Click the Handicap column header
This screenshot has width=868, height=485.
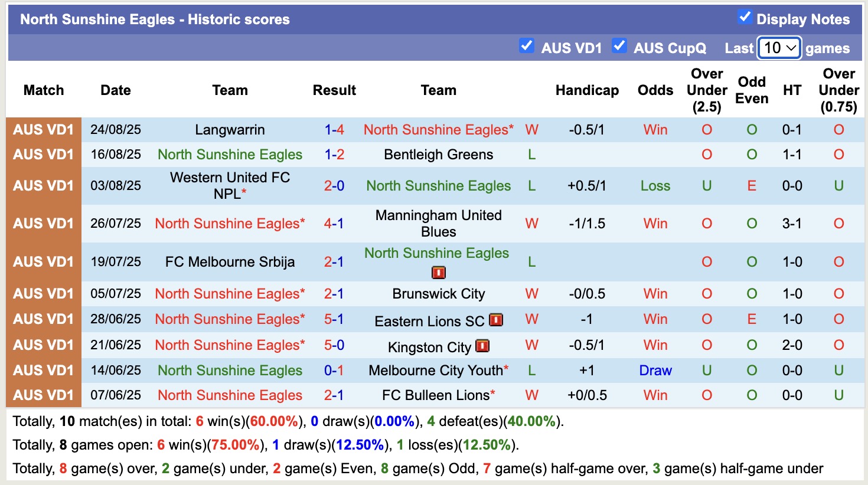coord(587,90)
